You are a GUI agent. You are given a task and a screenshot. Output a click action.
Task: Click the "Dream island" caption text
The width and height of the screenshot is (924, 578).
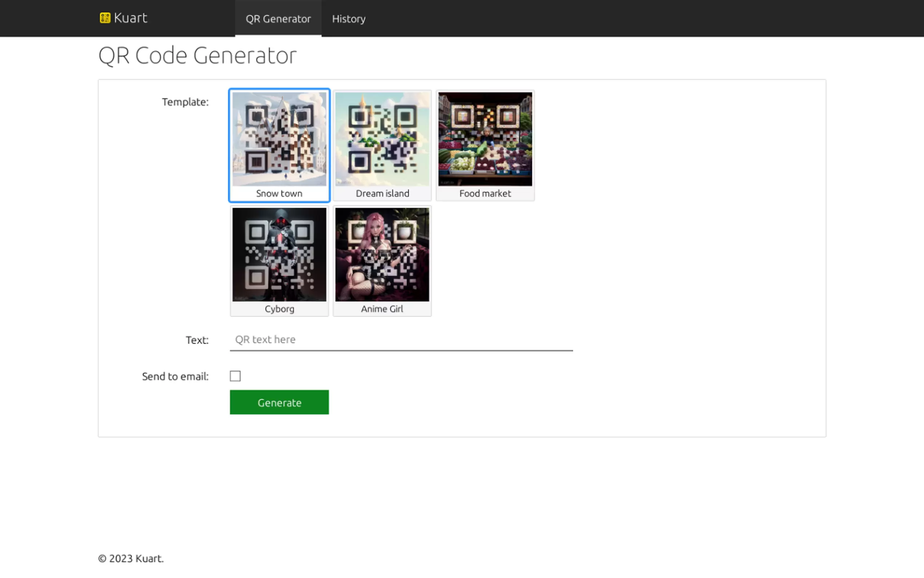(382, 193)
